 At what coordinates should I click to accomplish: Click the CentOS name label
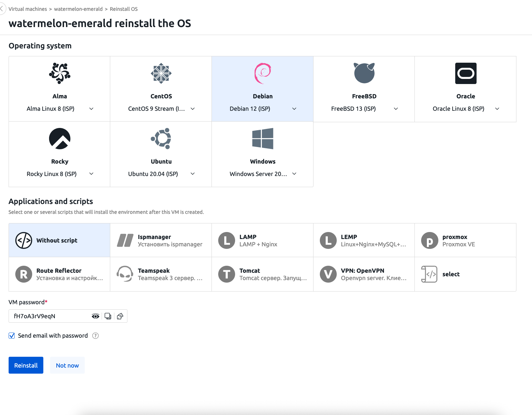pos(161,96)
